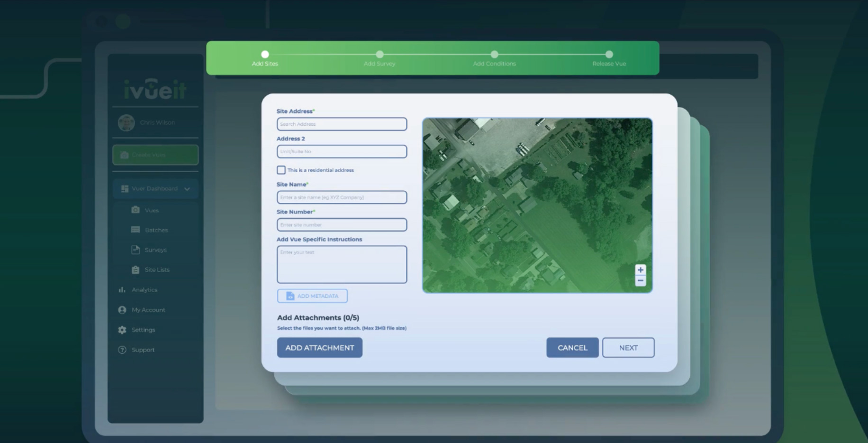Click the ADD METADATA button

[x=312, y=296]
